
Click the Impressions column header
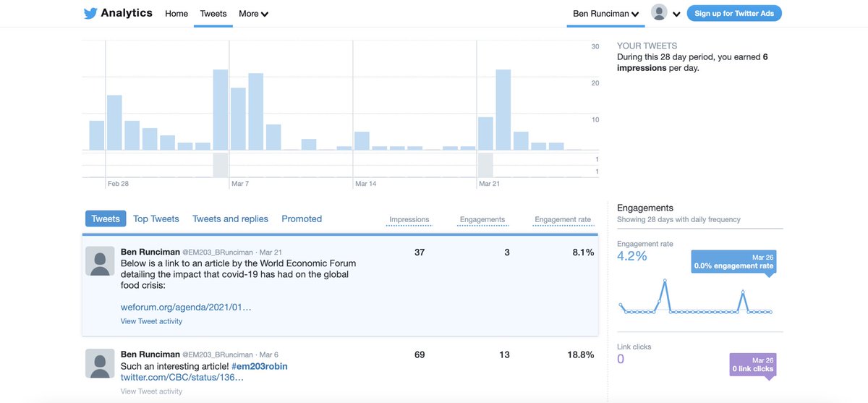(x=409, y=220)
